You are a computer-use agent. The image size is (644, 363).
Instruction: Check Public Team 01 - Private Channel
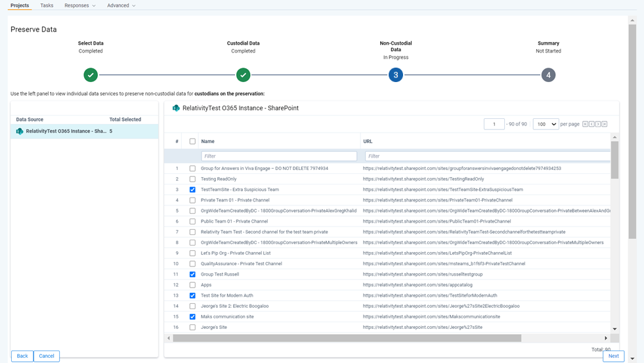tap(192, 221)
